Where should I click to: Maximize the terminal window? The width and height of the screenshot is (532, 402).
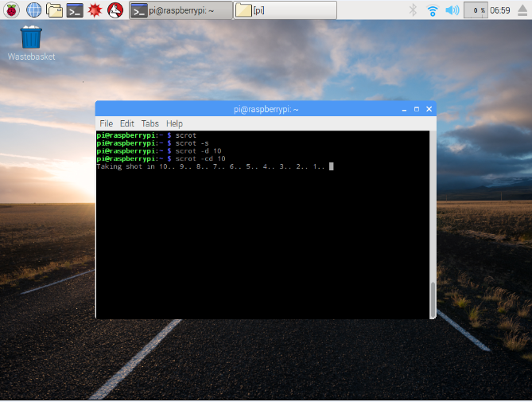click(x=417, y=109)
